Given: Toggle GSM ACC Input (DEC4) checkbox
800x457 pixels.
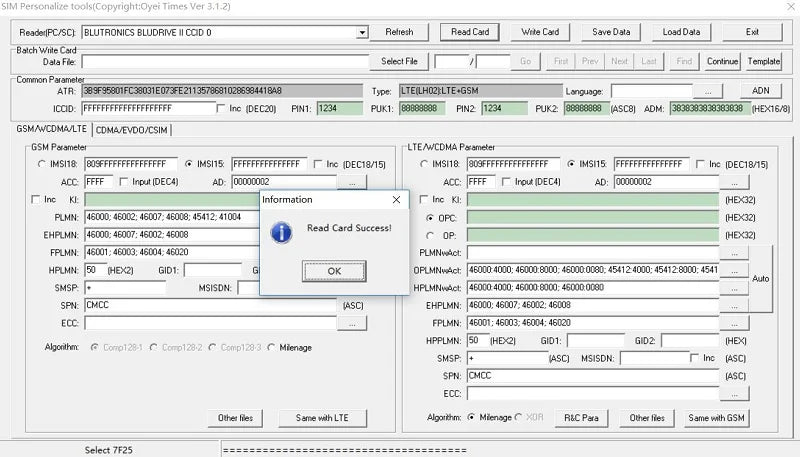Looking at the screenshot, I should pyautogui.click(x=123, y=182).
